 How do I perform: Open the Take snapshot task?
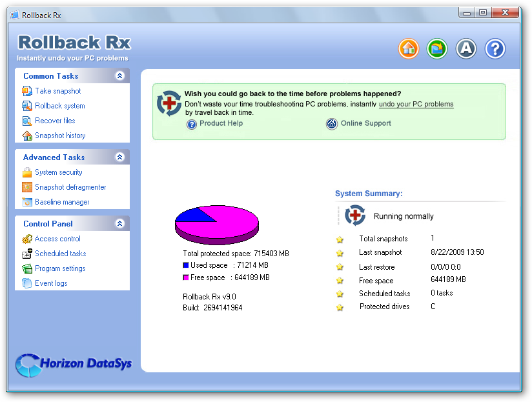point(58,91)
